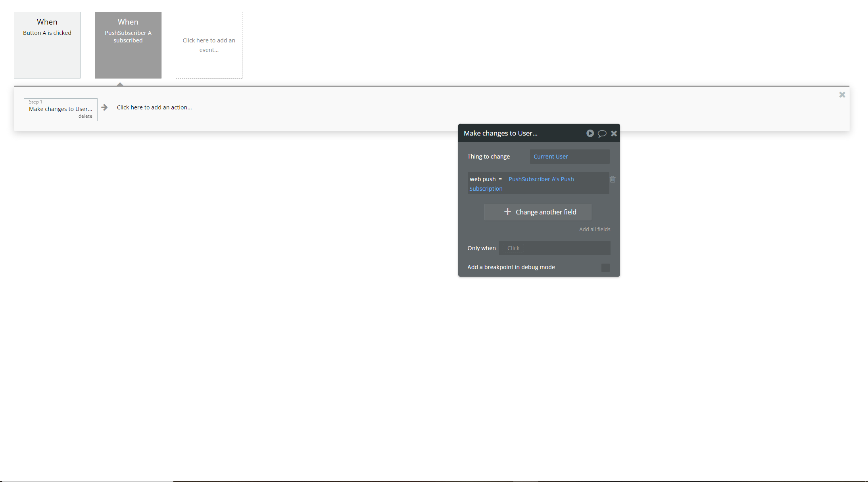Image resolution: width=868 pixels, height=482 pixels.
Task: Select the PushSubscriber A subscribed event
Action: tap(128, 45)
